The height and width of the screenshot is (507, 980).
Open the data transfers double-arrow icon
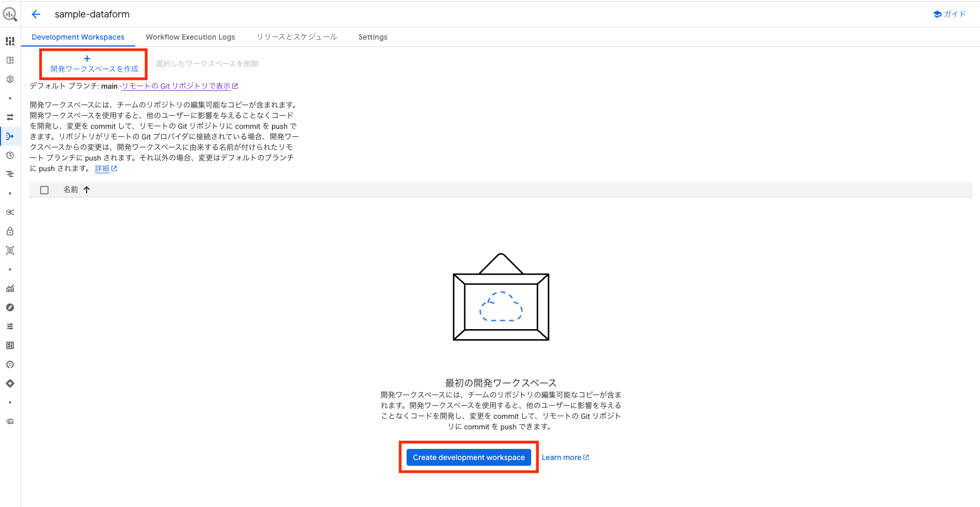[10, 117]
